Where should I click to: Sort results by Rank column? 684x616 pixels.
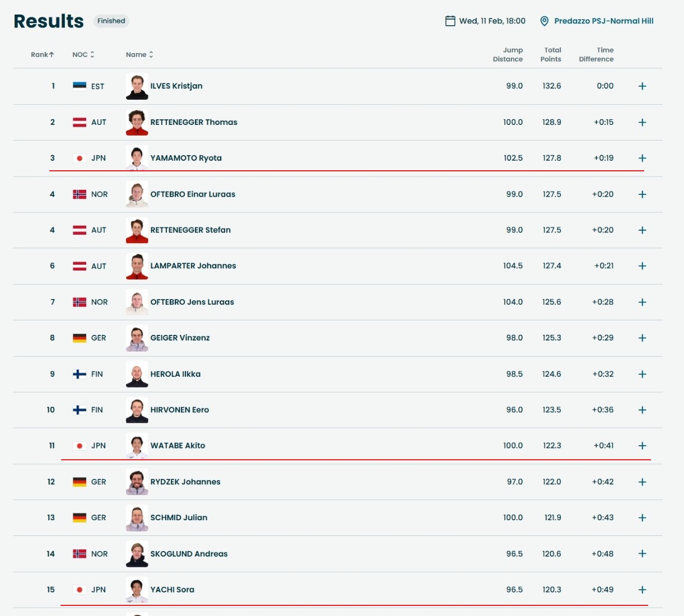pyautogui.click(x=42, y=55)
